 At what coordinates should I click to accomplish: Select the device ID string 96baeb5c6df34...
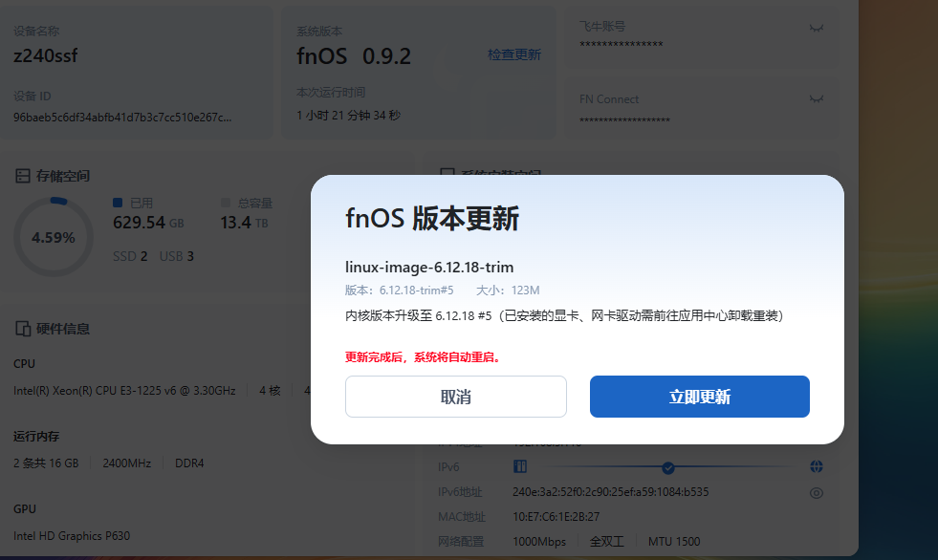point(122,118)
